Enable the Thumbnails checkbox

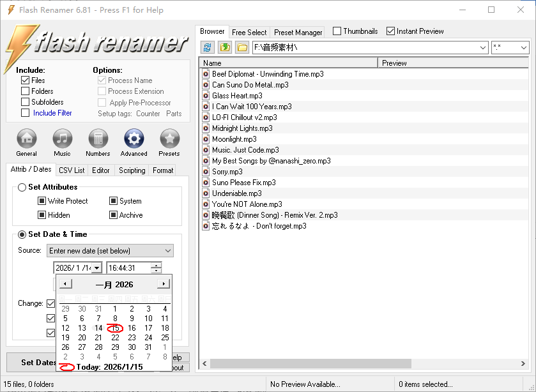pos(337,31)
